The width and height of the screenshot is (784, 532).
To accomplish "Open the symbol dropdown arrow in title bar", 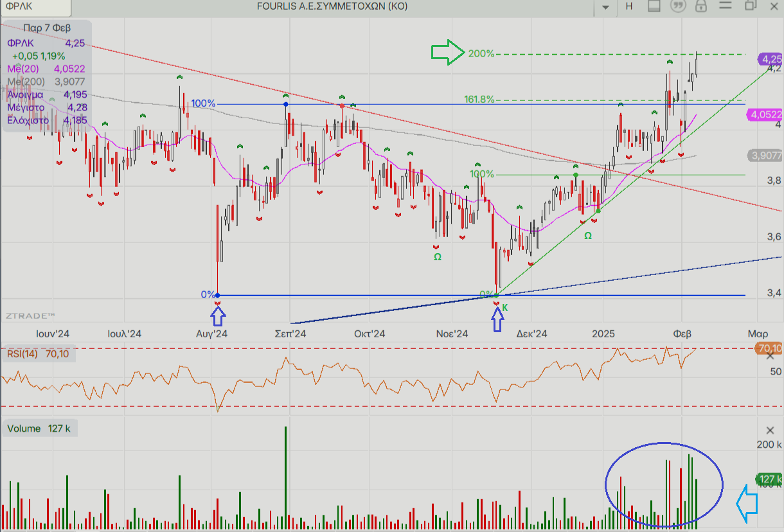I will (605, 7).
